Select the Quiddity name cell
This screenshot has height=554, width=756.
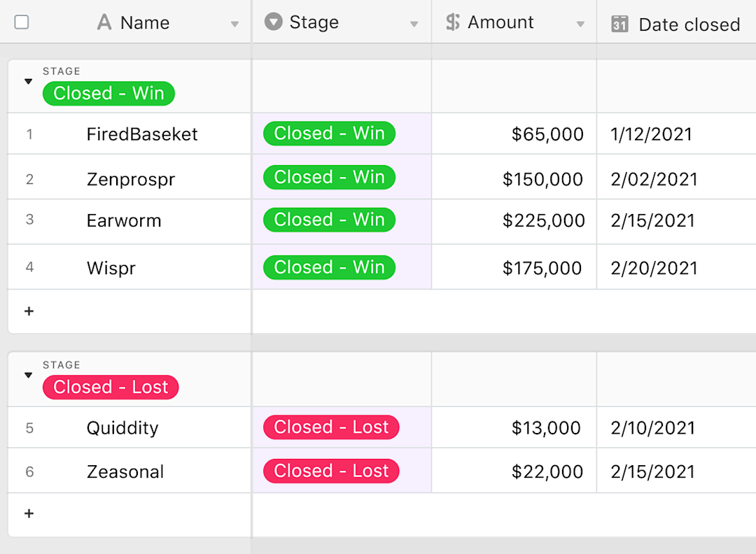pyautogui.click(x=140, y=427)
